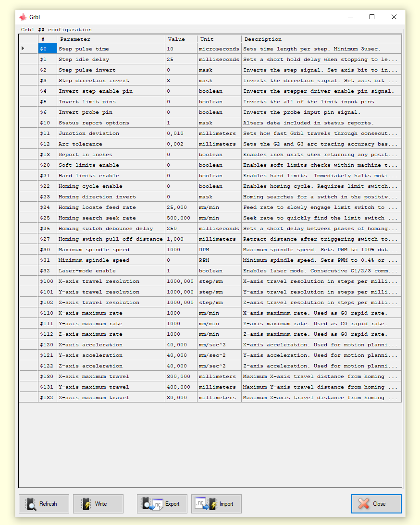Click the Refresh button
Viewport: 420px width, 525px height.
(44, 504)
